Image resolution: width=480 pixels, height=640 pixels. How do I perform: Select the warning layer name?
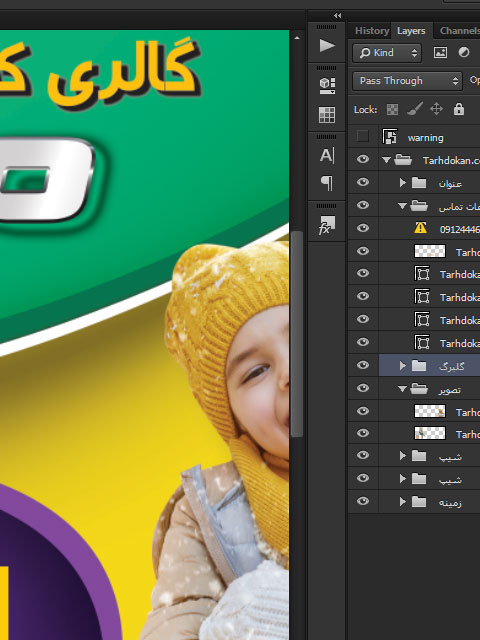pyautogui.click(x=425, y=138)
